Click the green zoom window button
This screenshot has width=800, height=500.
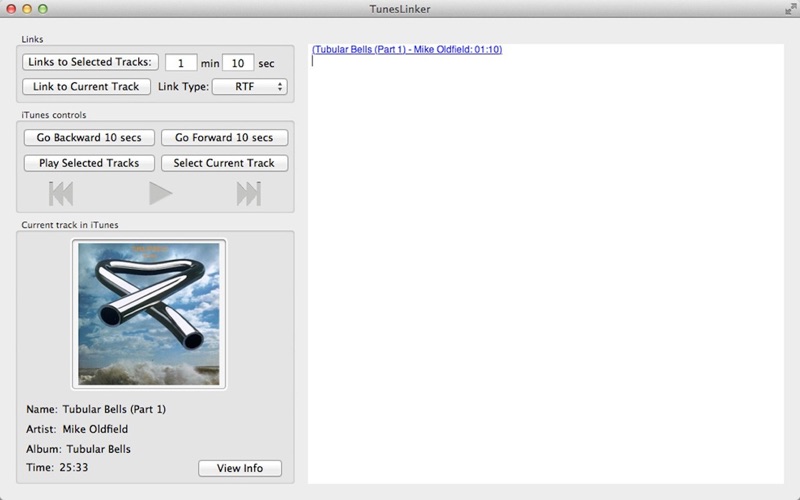click(43, 9)
